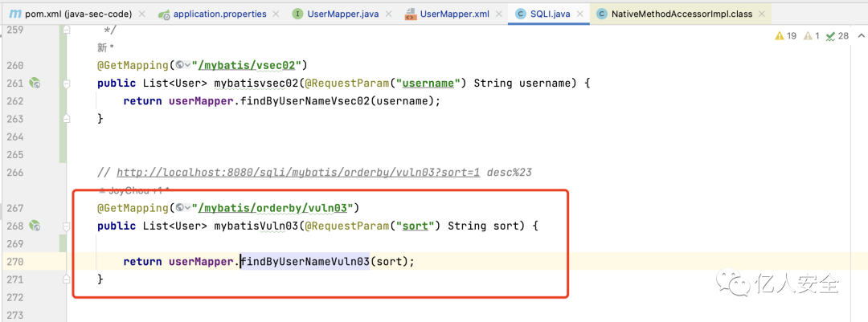This screenshot has width=868, height=322.
Task: Click the endpoint gutter icon on line 261
Action: pos(35,84)
